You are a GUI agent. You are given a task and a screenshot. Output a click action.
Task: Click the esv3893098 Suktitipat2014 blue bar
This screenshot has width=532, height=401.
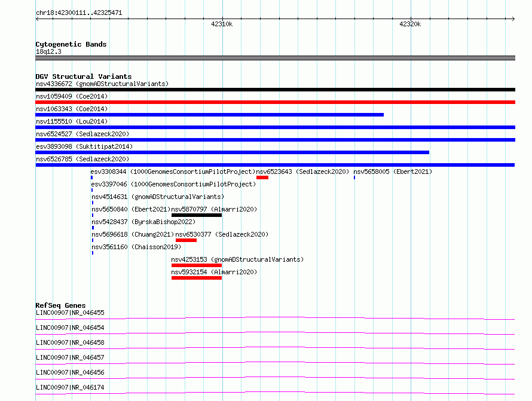232,152
